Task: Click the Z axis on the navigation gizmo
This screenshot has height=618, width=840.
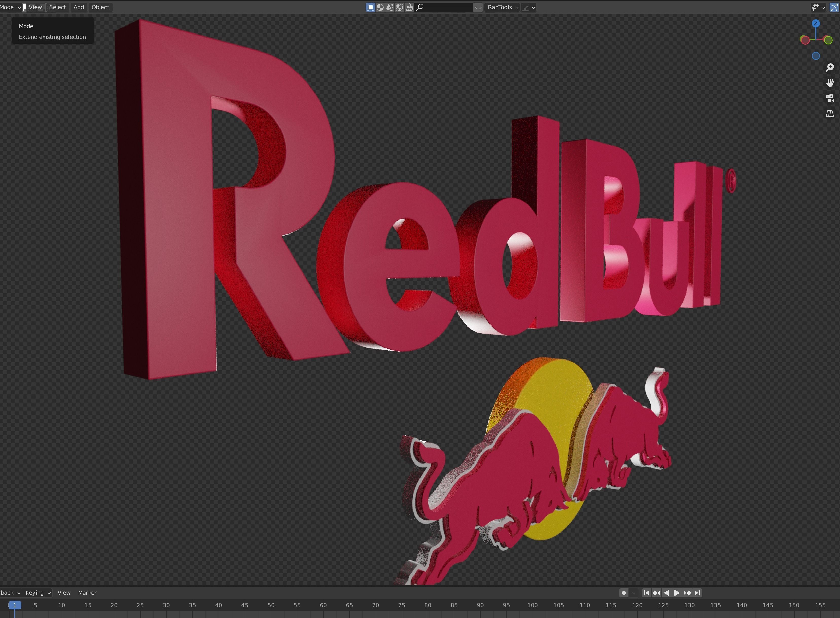Action: coord(816,24)
